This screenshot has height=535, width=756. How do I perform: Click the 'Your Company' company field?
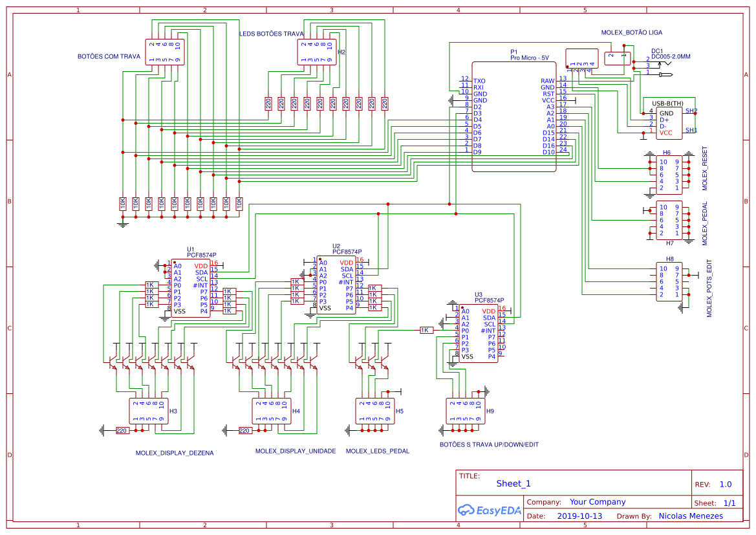[x=597, y=502]
